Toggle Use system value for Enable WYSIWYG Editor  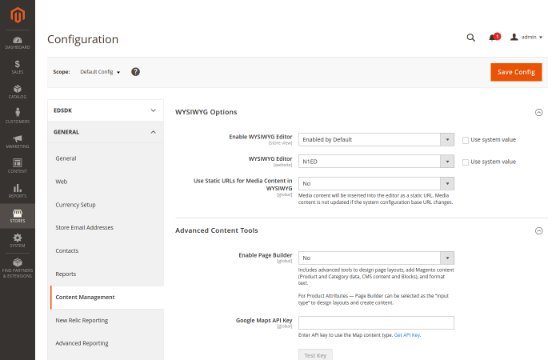coord(465,140)
